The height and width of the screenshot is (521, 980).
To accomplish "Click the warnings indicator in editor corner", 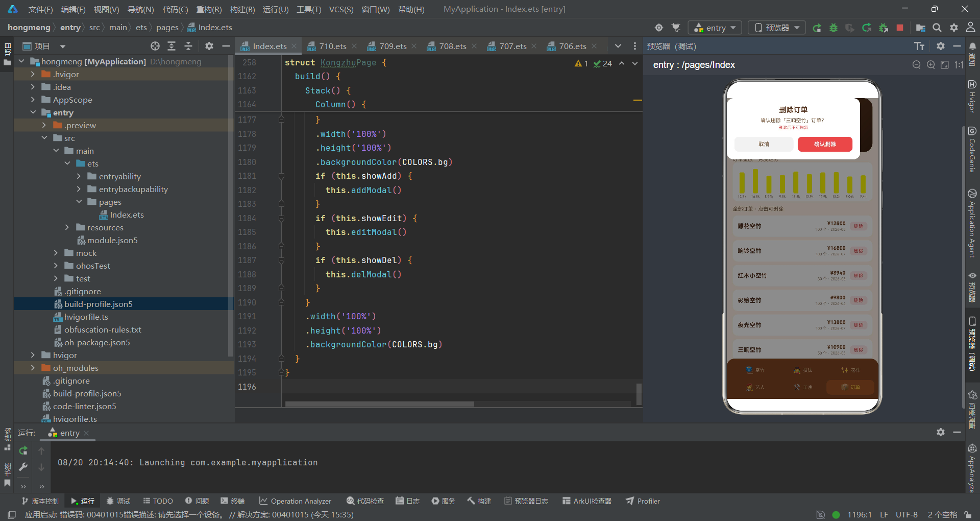I will pyautogui.click(x=581, y=63).
